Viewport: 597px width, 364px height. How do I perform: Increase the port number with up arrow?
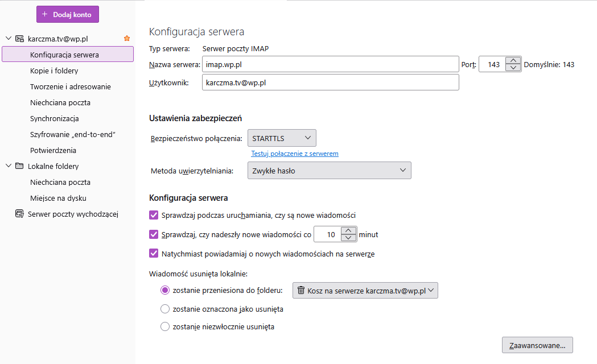click(513, 60)
